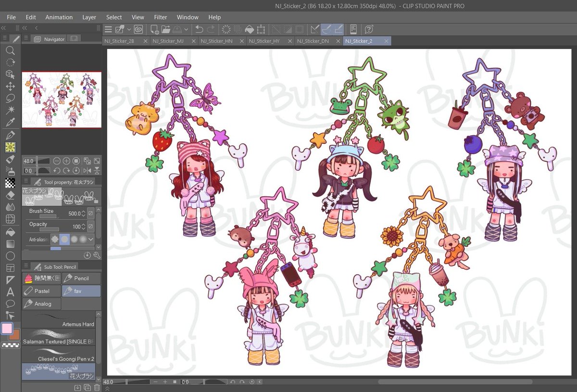Expand the Anti-aliasing options chevron
The height and width of the screenshot is (392, 577).
[91, 239]
